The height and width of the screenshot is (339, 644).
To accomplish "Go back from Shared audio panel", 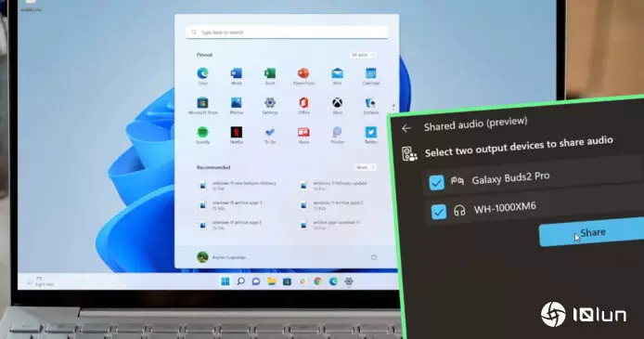I will (406, 128).
